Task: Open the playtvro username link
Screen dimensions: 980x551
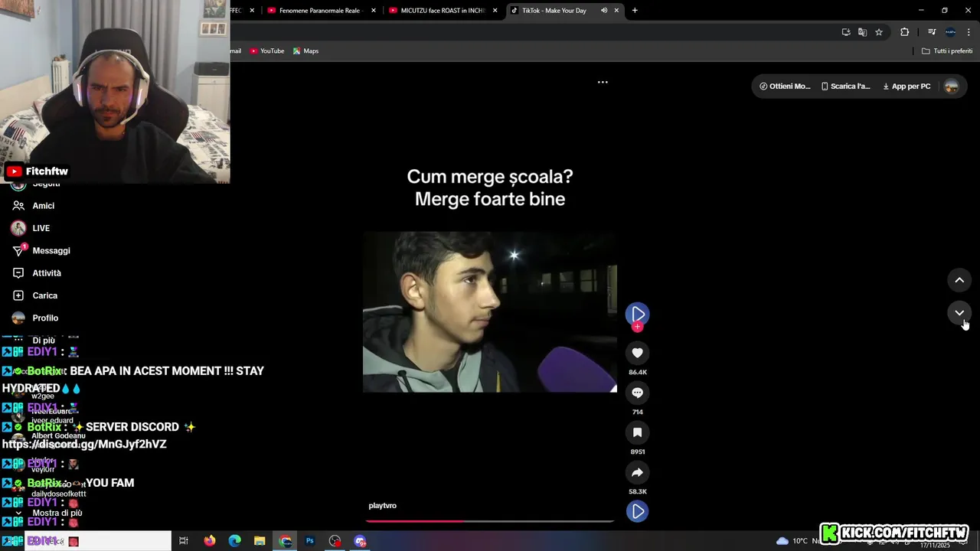Action: (x=382, y=506)
